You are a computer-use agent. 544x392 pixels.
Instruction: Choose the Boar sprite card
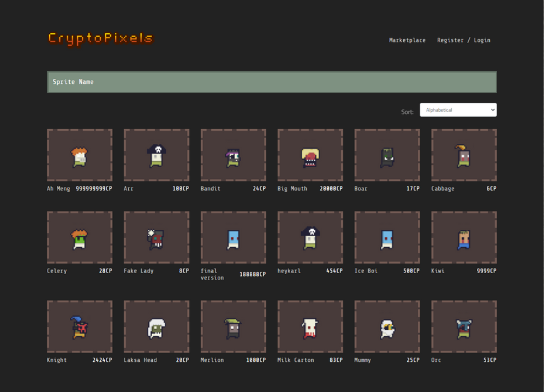coord(387,155)
